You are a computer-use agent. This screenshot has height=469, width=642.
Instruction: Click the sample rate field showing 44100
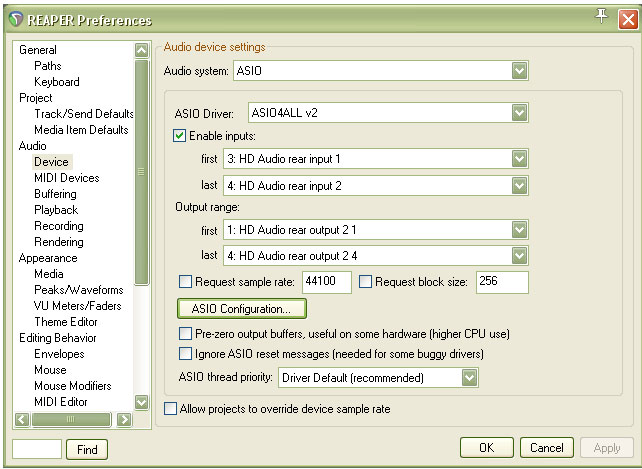(x=327, y=282)
